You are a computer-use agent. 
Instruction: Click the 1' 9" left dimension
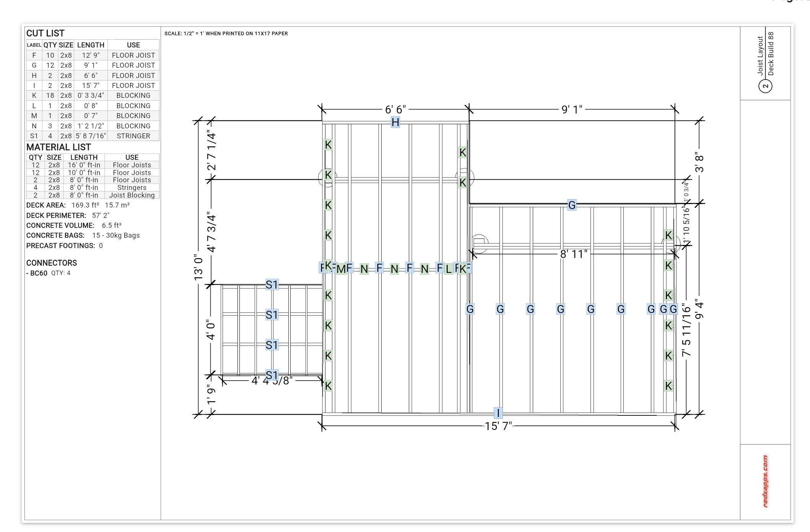pos(211,394)
